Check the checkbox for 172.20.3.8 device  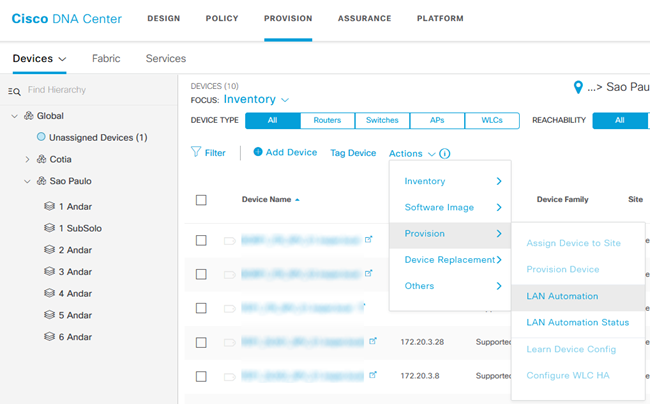201,376
